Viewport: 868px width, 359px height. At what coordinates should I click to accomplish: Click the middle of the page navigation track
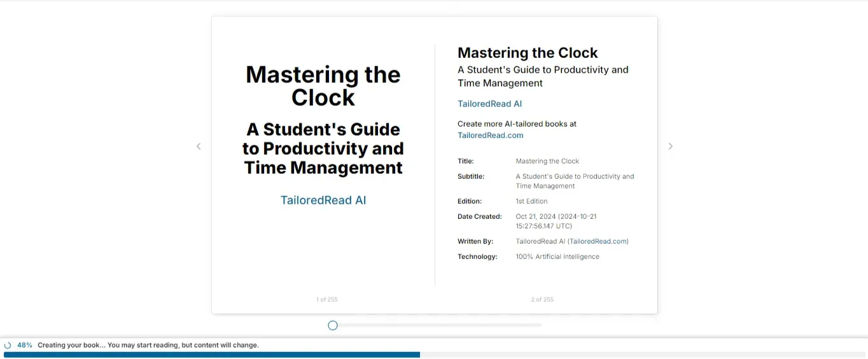point(435,325)
